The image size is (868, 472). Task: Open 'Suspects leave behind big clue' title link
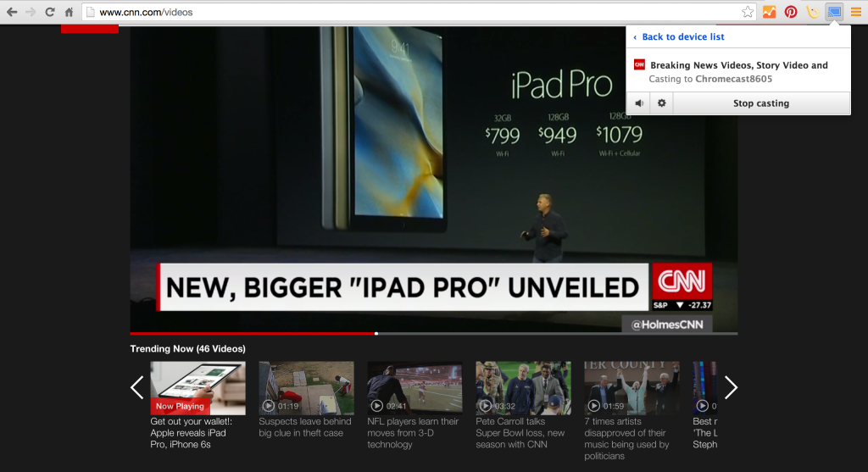pos(305,427)
